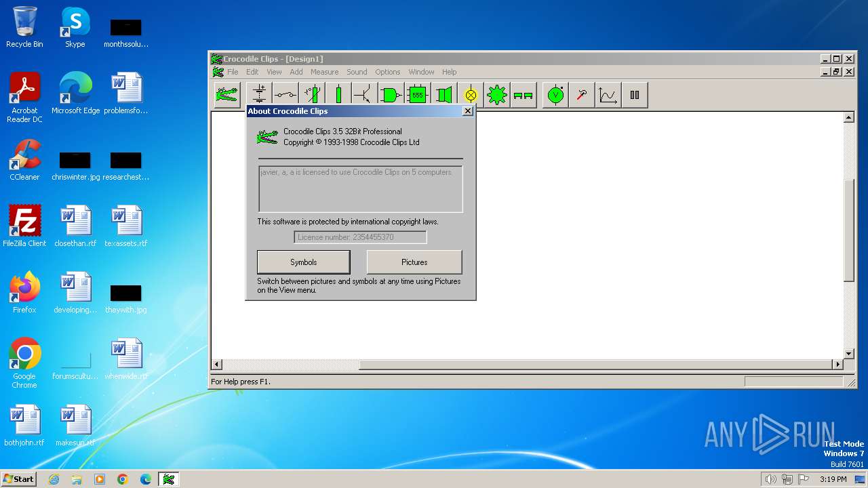Open the passive components (resistor) toolbar
This screenshot has width=868, height=488.
pos(338,95)
